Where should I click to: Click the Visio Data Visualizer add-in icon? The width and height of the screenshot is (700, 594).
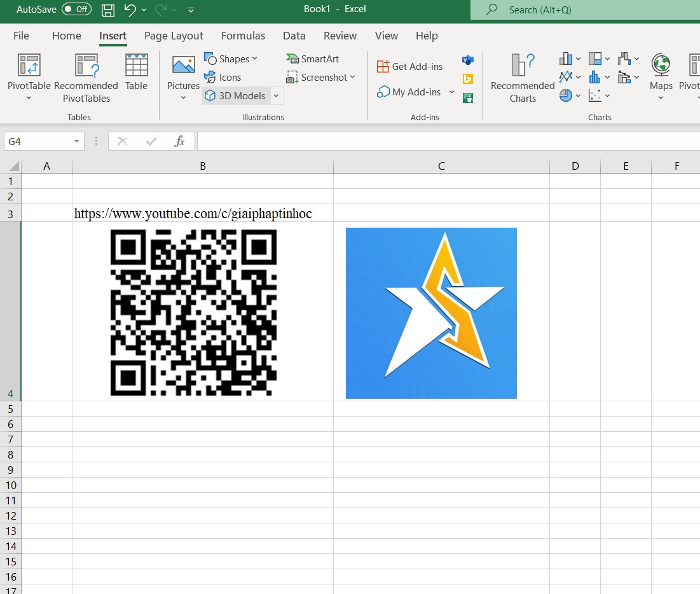pyautogui.click(x=468, y=60)
